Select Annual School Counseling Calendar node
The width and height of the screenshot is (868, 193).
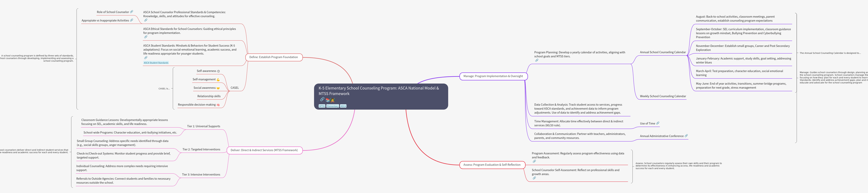[663, 52]
